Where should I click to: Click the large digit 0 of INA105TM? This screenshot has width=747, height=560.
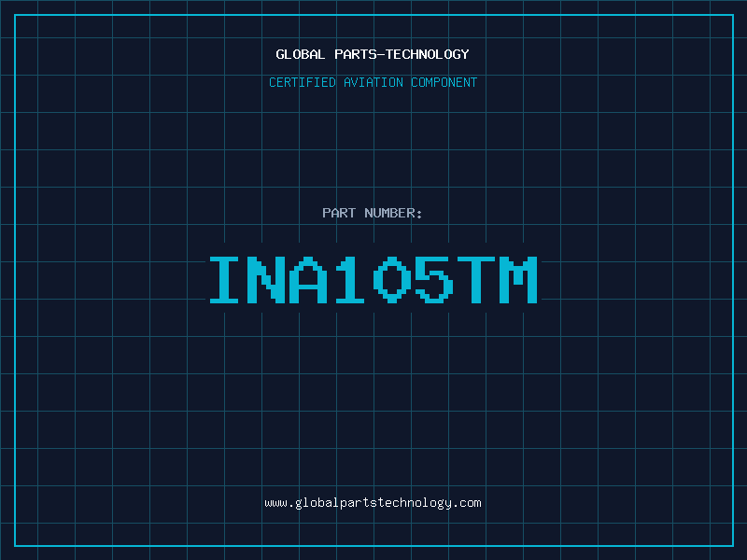[392, 279]
